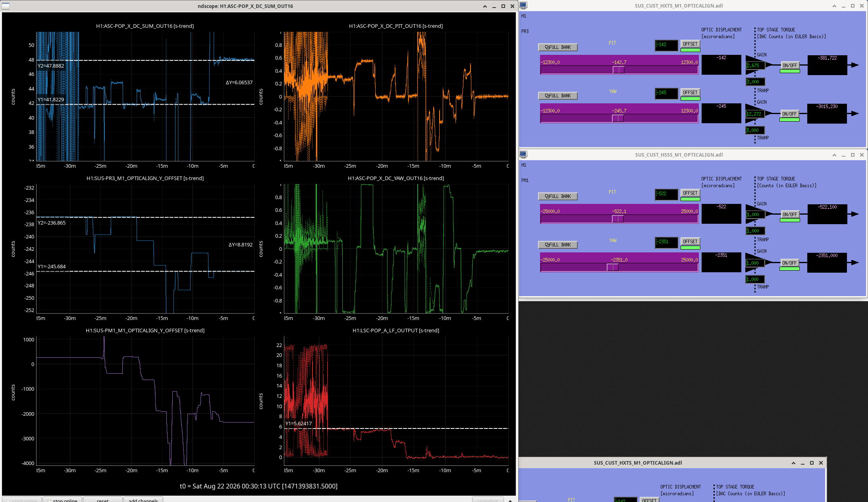Click the PM1 YAW offset field showing -2351
Image resolution: width=868 pixels, height=502 pixels.
click(667, 242)
